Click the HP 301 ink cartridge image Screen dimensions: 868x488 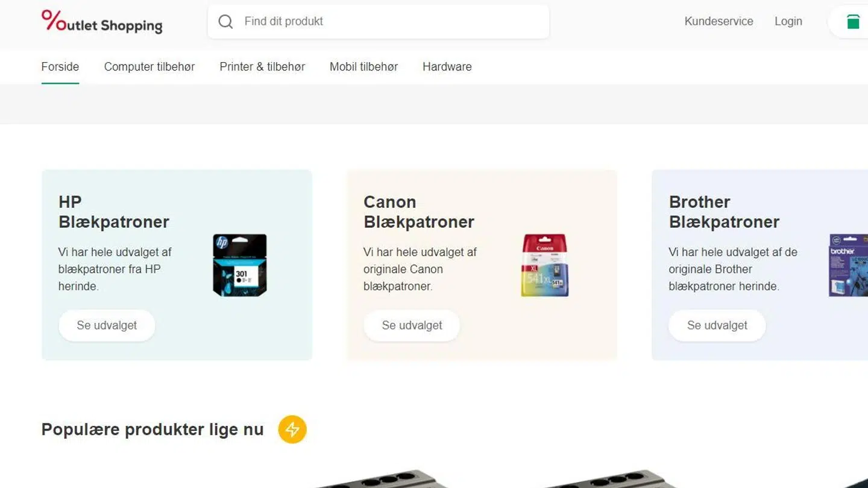coord(240,265)
